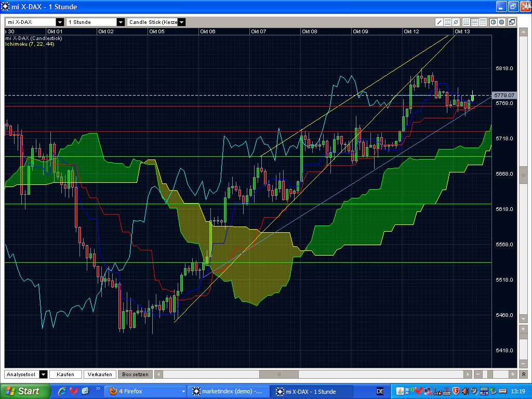The image size is (532, 399).
Task: Expand the quick launch chevron in taskbar
Action: 98,389
